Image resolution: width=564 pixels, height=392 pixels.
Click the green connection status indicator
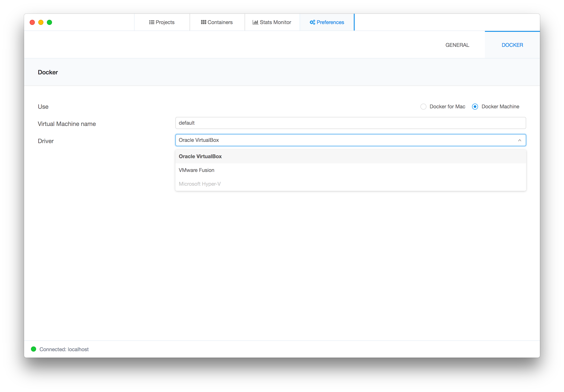[34, 349]
